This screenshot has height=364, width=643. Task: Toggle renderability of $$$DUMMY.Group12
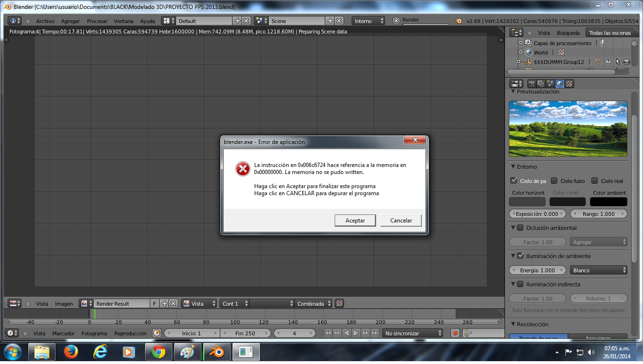627,62
